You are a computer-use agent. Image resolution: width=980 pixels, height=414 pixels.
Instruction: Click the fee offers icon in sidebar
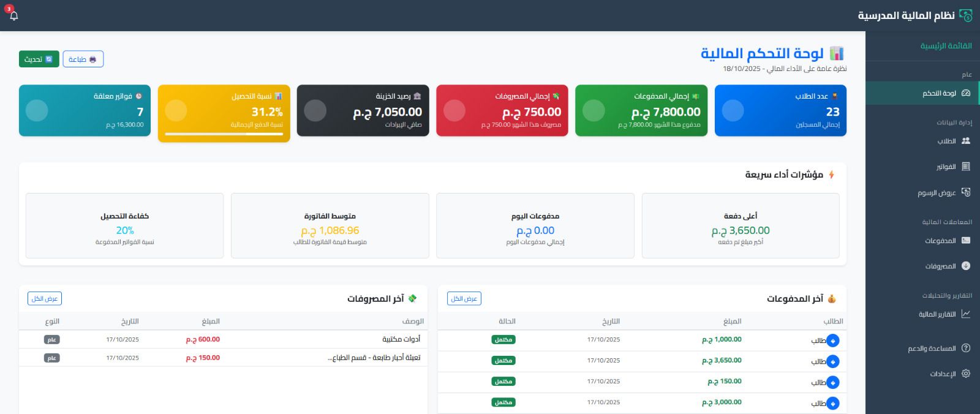pos(966,192)
